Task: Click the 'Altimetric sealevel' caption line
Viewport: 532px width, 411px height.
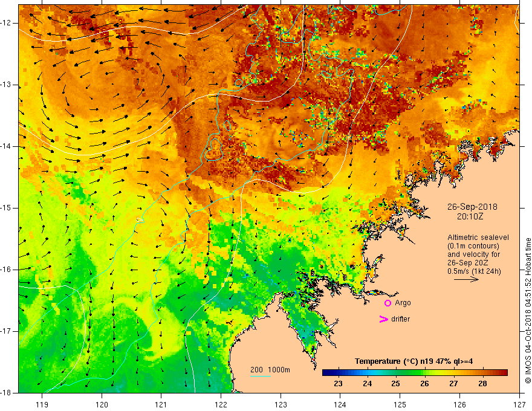Action: coord(478,238)
